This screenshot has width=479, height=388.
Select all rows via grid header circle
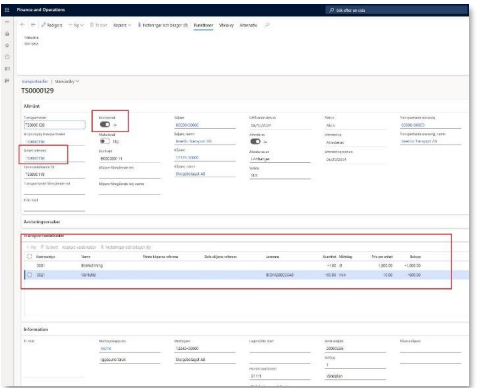(29, 256)
